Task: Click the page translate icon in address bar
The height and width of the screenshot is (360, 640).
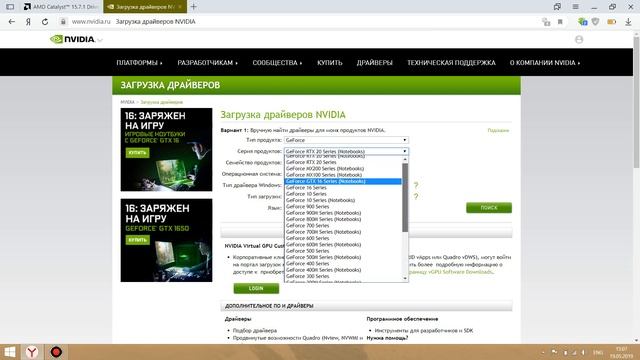Action: (x=546, y=22)
